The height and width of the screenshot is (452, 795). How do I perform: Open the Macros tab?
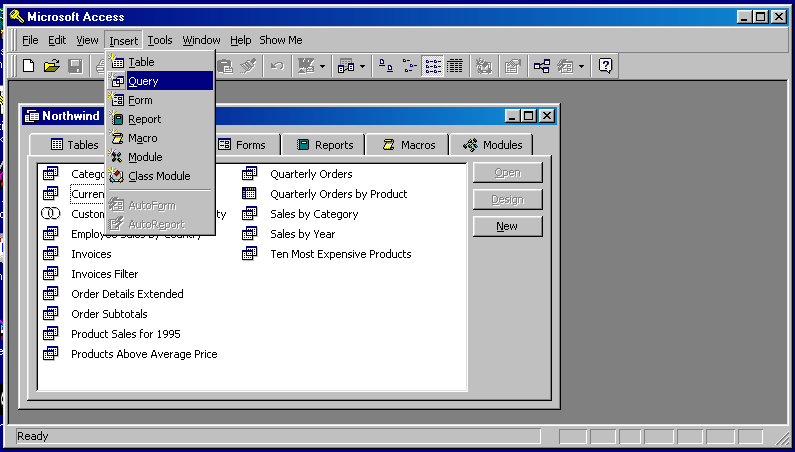(408, 145)
